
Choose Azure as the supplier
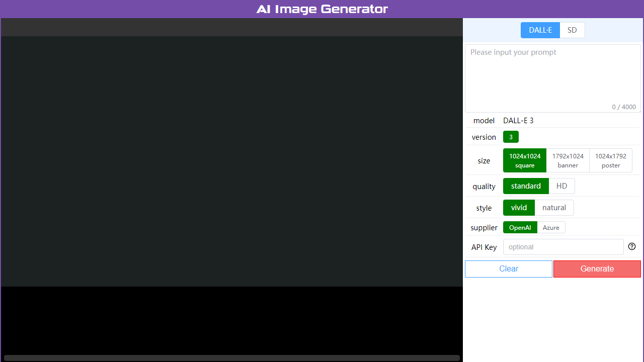pos(551,227)
